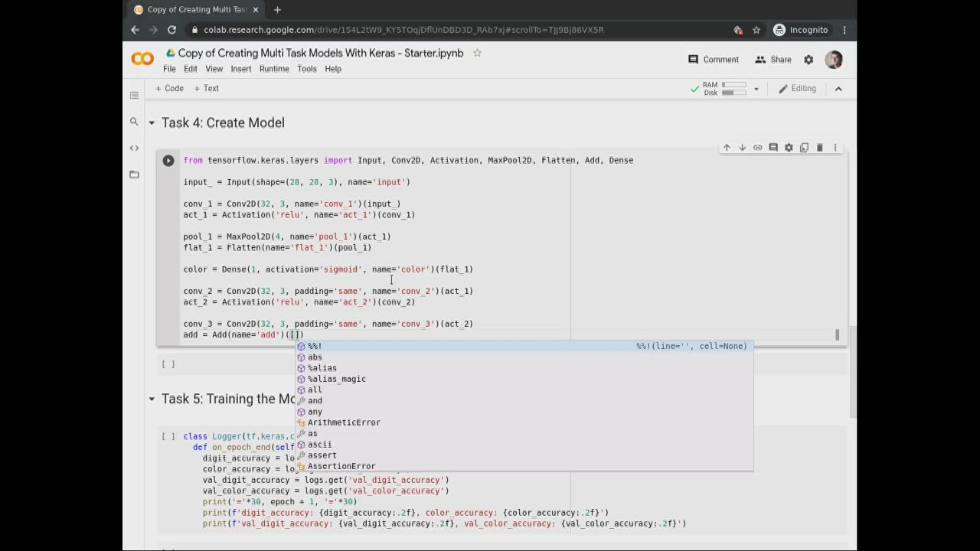
Task: Open the table of contents sidebar
Action: 134,96
